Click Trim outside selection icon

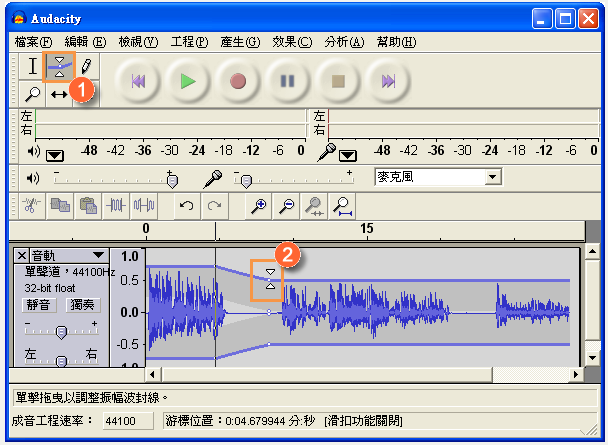click(116, 205)
